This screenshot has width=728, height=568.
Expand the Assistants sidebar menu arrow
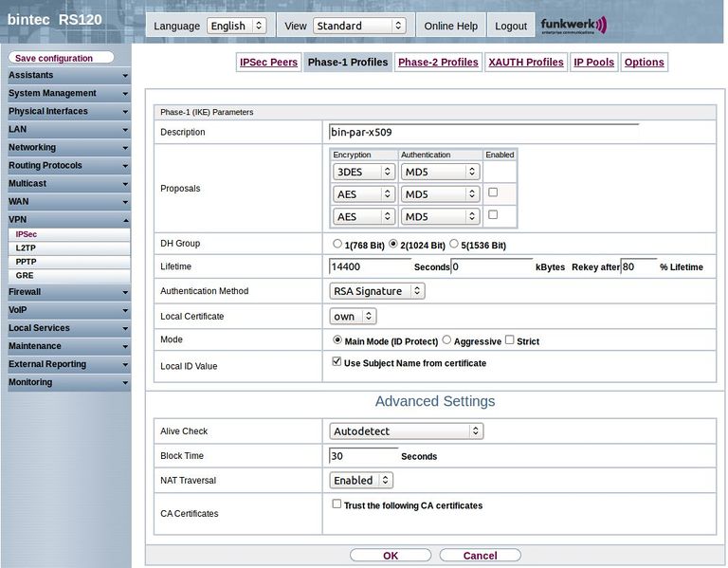click(x=125, y=76)
